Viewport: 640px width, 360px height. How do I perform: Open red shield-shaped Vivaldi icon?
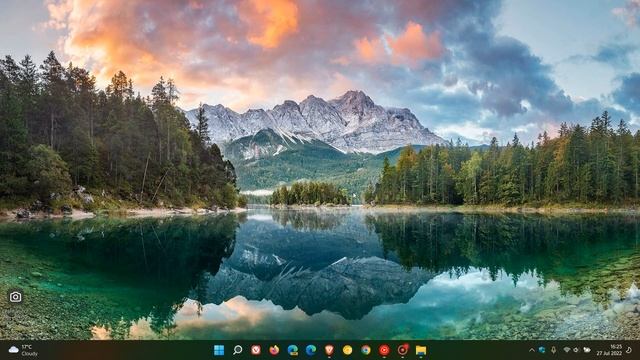(329, 350)
